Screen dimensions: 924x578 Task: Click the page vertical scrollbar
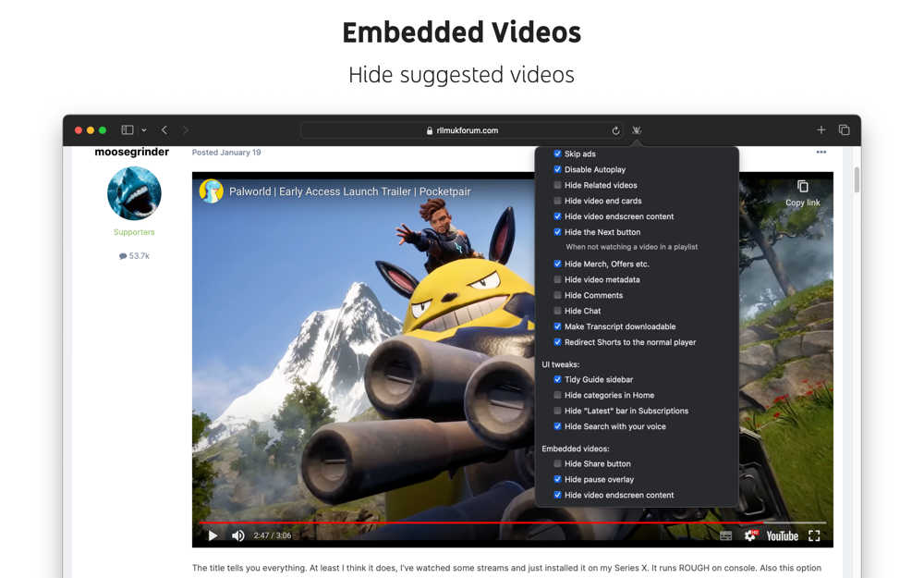857,180
